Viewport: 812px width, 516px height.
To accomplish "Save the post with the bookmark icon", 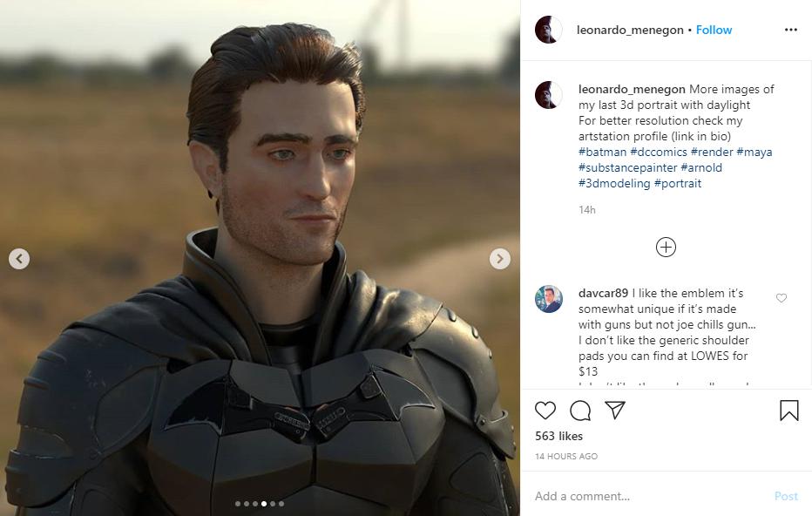I will 788,411.
